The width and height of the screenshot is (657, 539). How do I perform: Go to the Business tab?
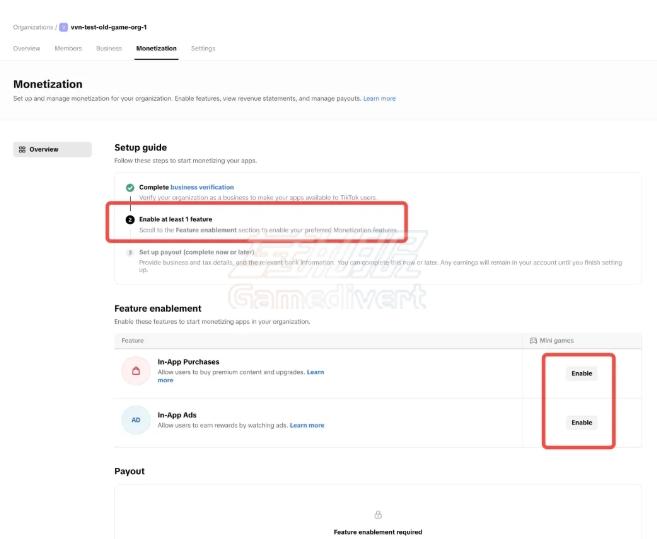(x=109, y=49)
